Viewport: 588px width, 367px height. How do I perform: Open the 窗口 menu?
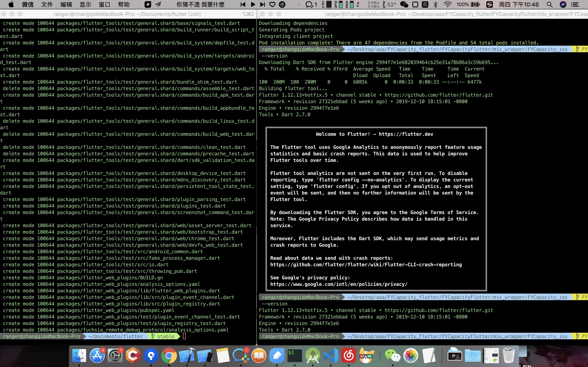(x=105, y=4)
